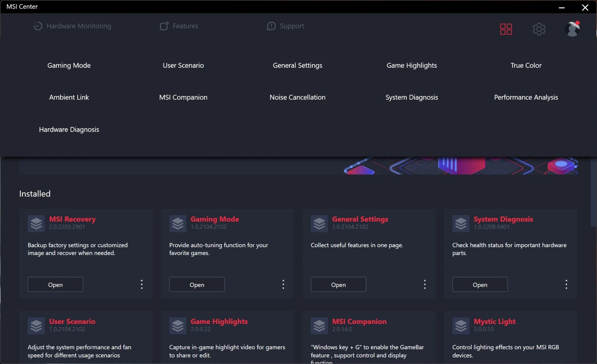Click the General Settings card title
This screenshot has width=597, height=364.
tap(360, 219)
